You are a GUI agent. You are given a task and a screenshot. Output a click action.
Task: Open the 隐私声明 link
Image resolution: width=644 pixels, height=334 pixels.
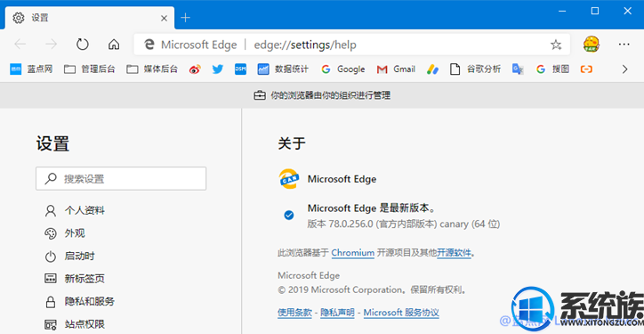[337, 313]
